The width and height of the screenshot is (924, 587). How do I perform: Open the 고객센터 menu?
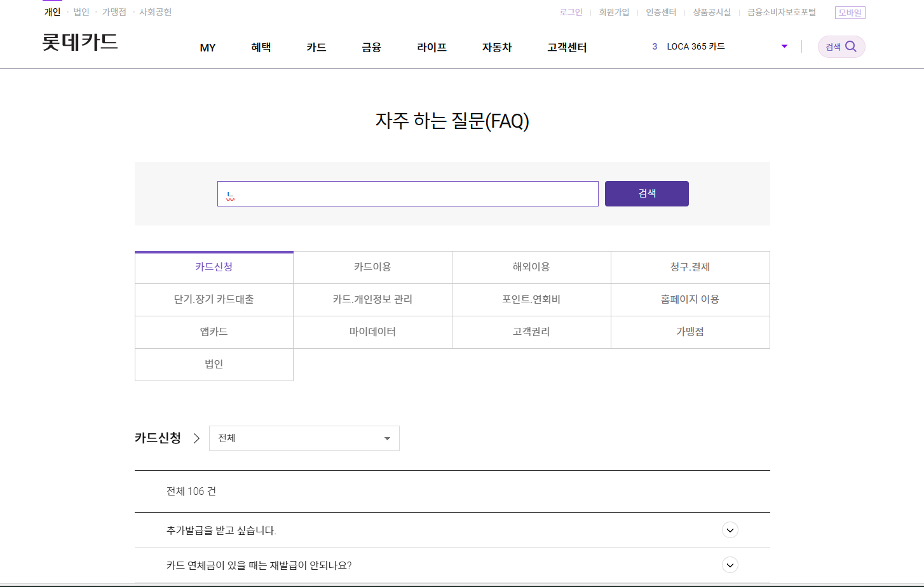[x=566, y=47]
